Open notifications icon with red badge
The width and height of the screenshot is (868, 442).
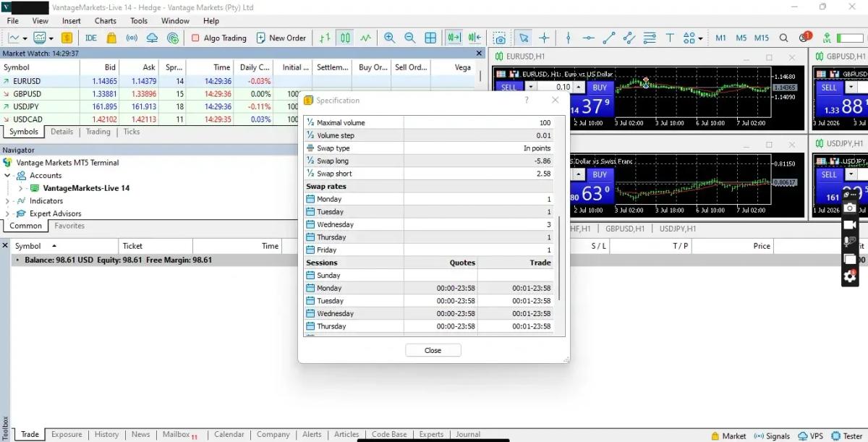tap(805, 37)
